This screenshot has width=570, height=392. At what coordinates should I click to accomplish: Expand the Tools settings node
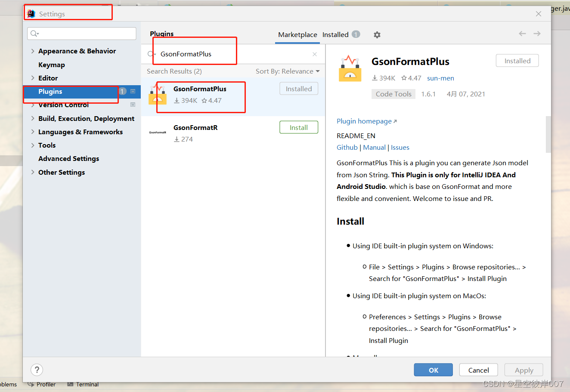tap(33, 145)
